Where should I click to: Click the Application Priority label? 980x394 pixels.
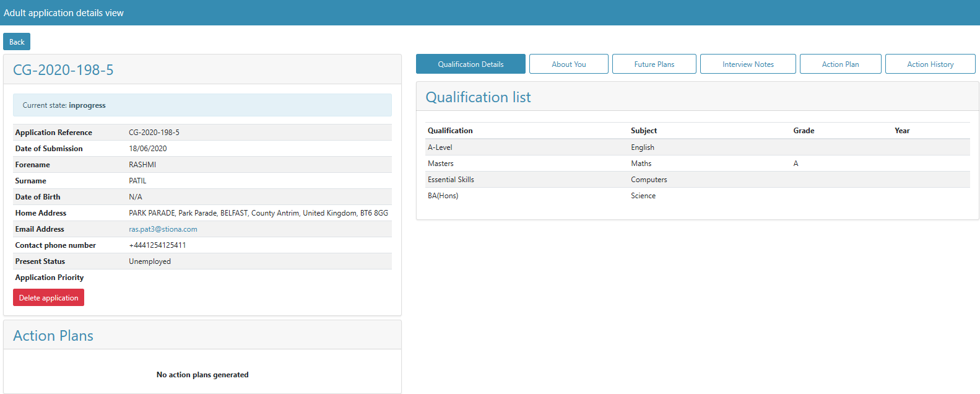coord(50,278)
